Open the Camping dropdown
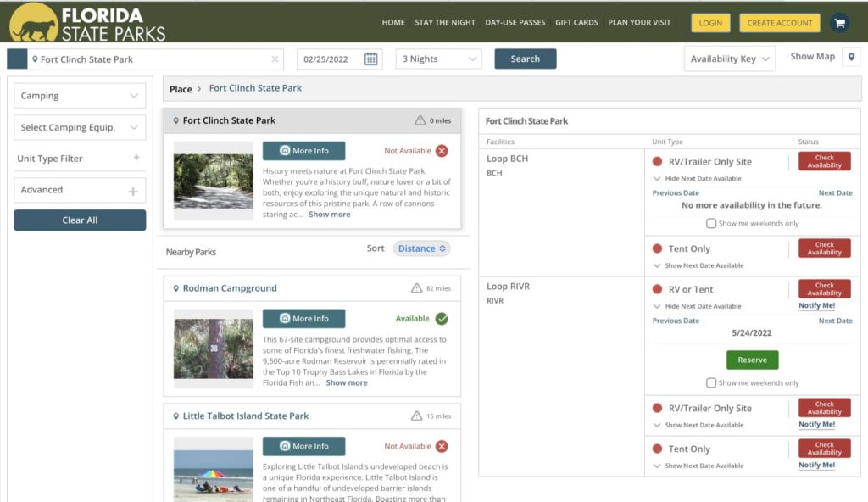 click(80, 95)
